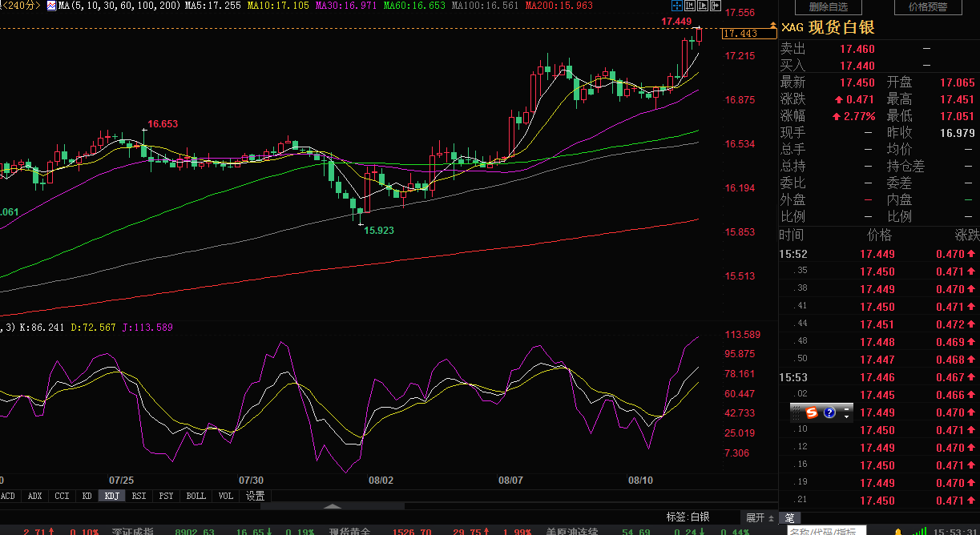Switch to the VOL indicator tab
Image resolution: width=980 pixels, height=535 pixels.
pos(226,496)
